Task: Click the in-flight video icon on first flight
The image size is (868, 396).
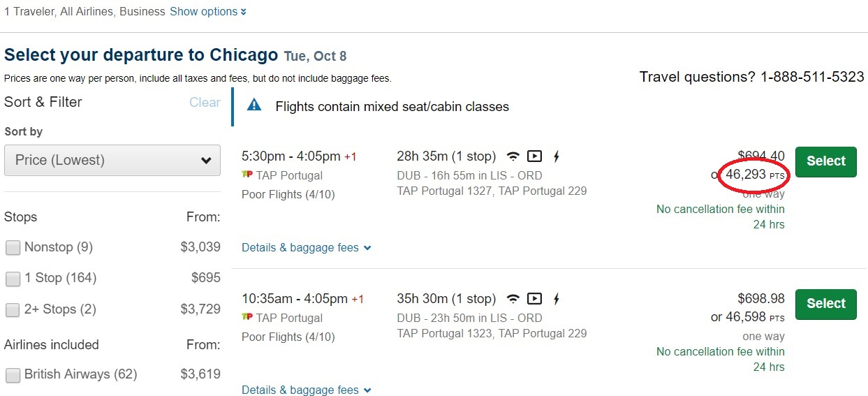Action: click(534, 156)
